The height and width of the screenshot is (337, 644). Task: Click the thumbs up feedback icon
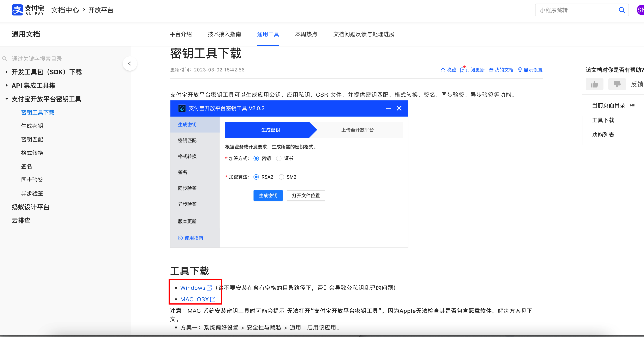[x=594, y=84]
